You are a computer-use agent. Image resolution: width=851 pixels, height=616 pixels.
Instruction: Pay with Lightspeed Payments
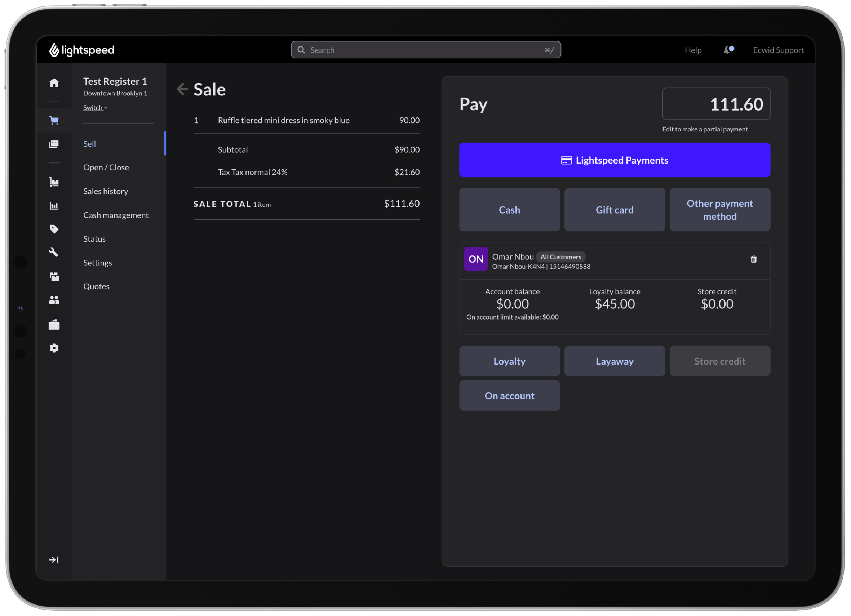coord(615,160)
